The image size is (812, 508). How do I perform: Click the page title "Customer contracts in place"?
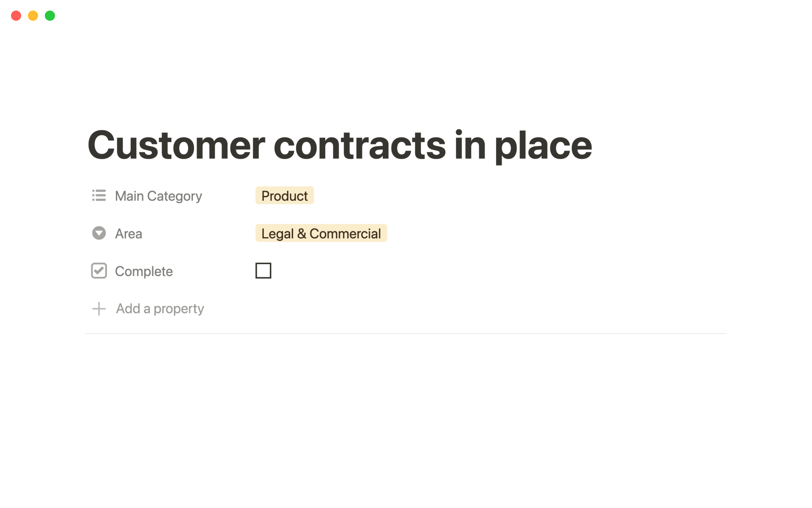[339, 145]
